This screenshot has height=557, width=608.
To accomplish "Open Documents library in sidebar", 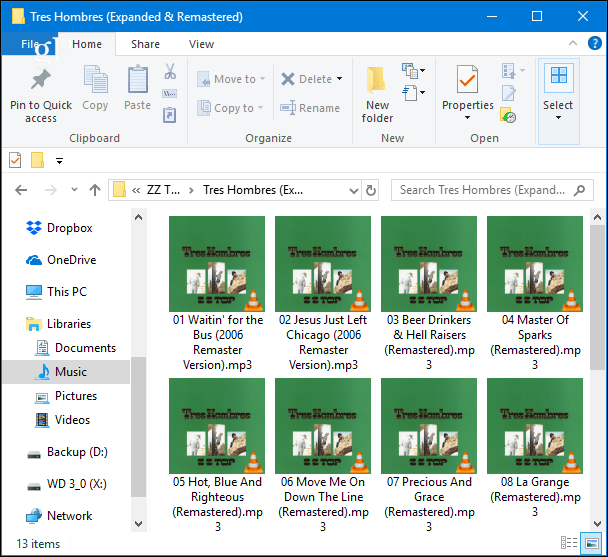I will [x=76, y=348].
